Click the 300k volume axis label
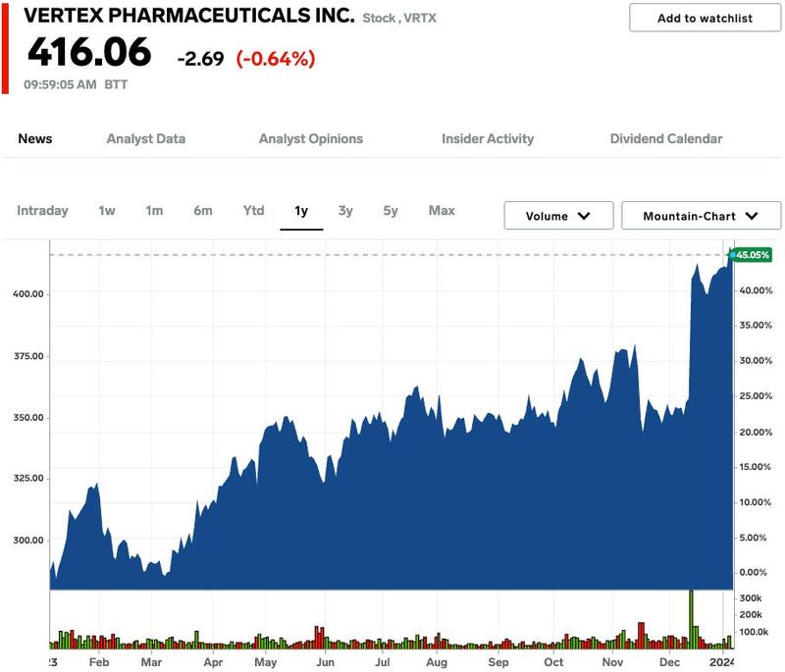This screenshot has width=785, height=672. pos(751,598)
